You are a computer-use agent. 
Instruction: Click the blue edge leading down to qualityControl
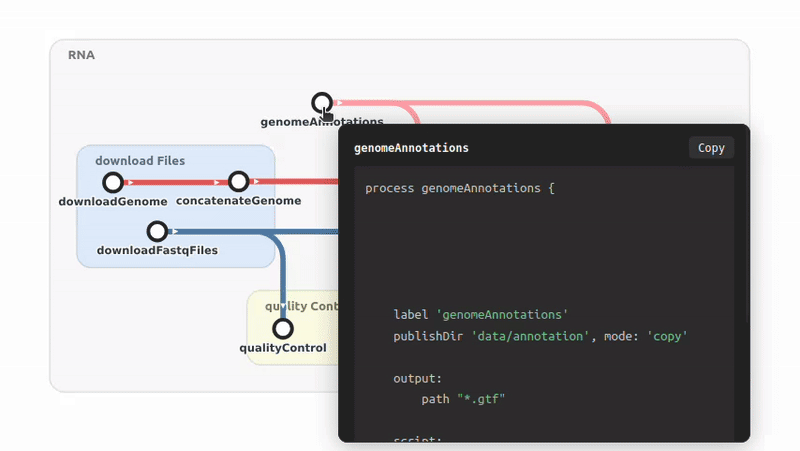283,275
